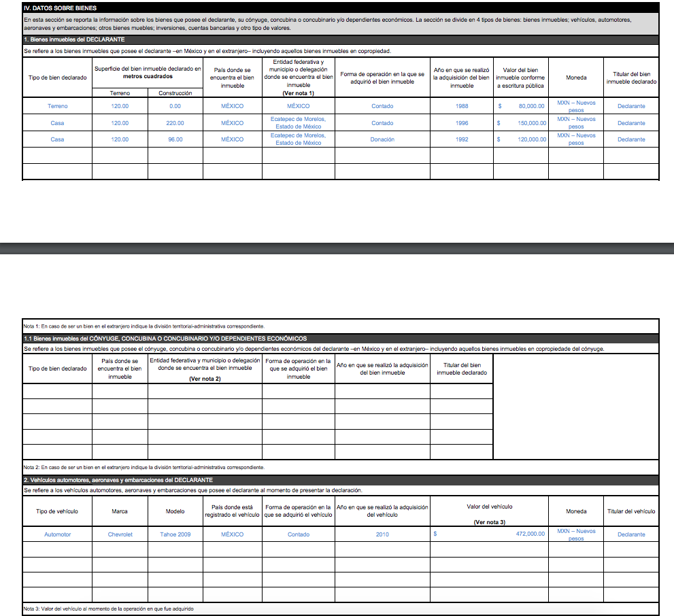Select the 2010 vehicle acquisition year

pos(382,534)
